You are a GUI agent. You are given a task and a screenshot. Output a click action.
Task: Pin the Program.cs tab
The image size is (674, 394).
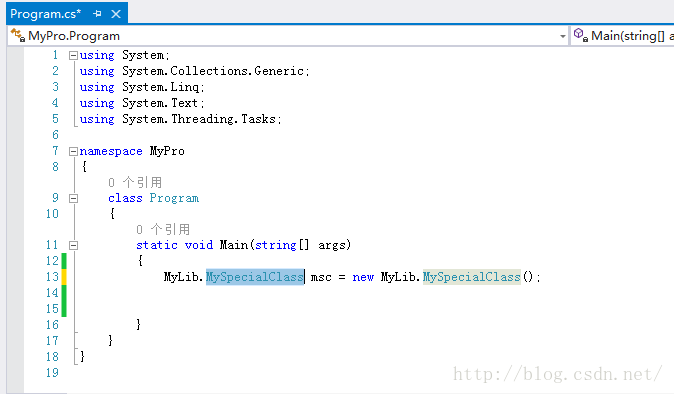[97, 14]
